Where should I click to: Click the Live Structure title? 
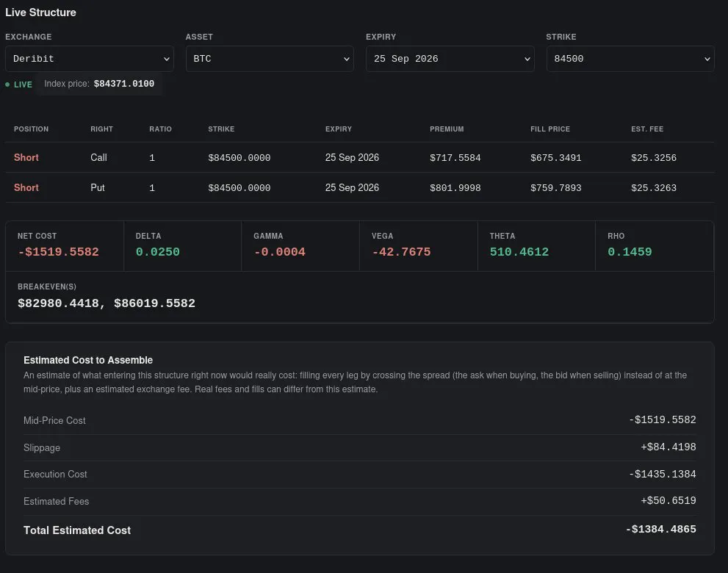[x=41, y=12]
